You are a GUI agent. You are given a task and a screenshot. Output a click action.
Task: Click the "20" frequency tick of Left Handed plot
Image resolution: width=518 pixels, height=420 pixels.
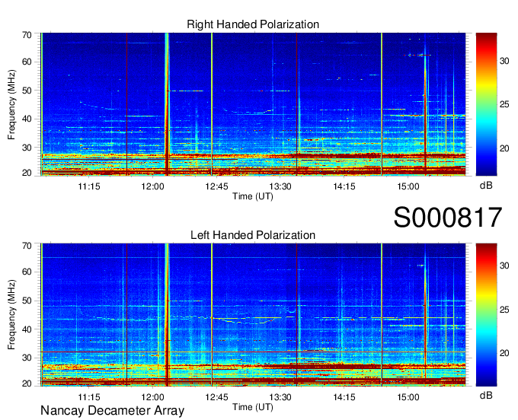click(27, 383)
